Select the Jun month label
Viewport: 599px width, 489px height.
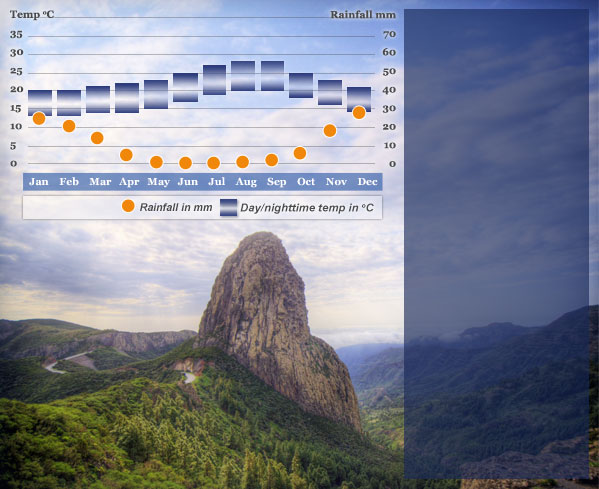point(188,181)
